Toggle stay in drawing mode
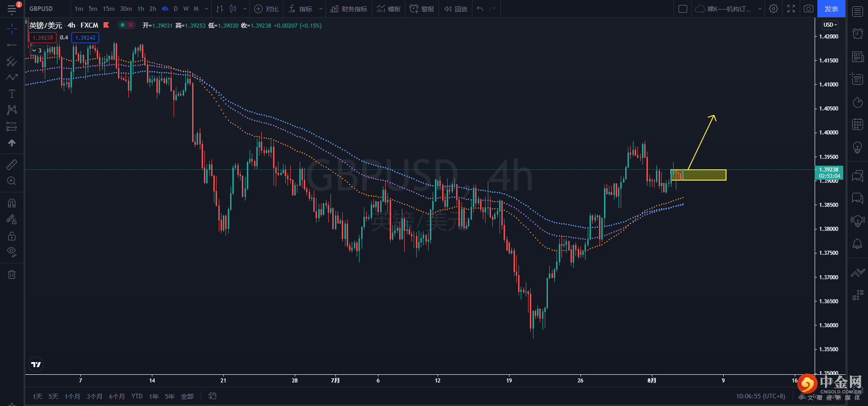This screenshot has height=406, width=868. tap(12, 220)
